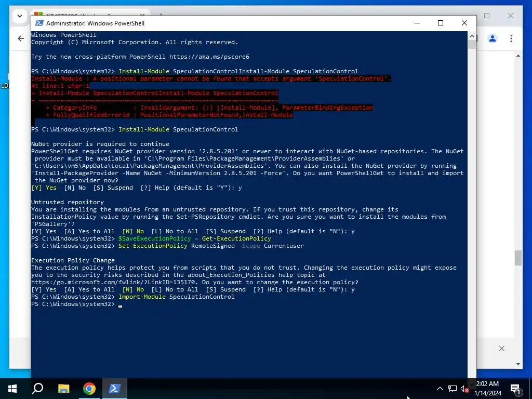Click the 'NuGet provider is required' line
The width and height of the screenshot is (532, 399).
(100, 144)
